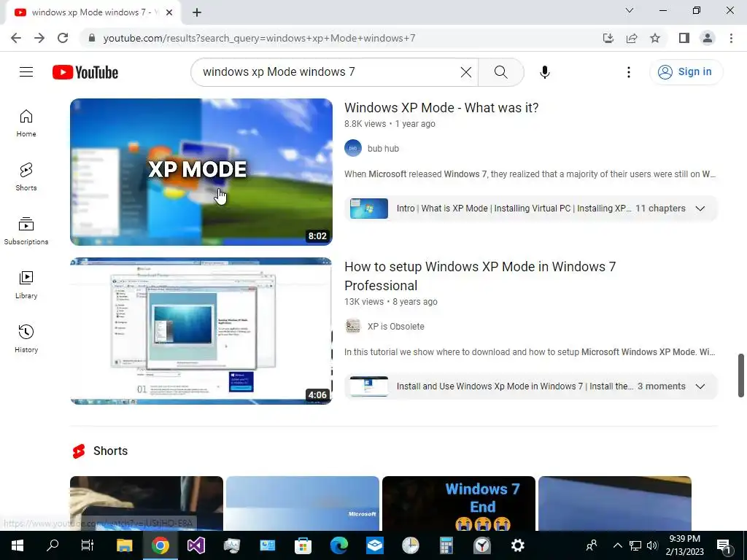This screenshot has width=747, height=560.
Task: Go back in the browser
Action: point(16,38)
